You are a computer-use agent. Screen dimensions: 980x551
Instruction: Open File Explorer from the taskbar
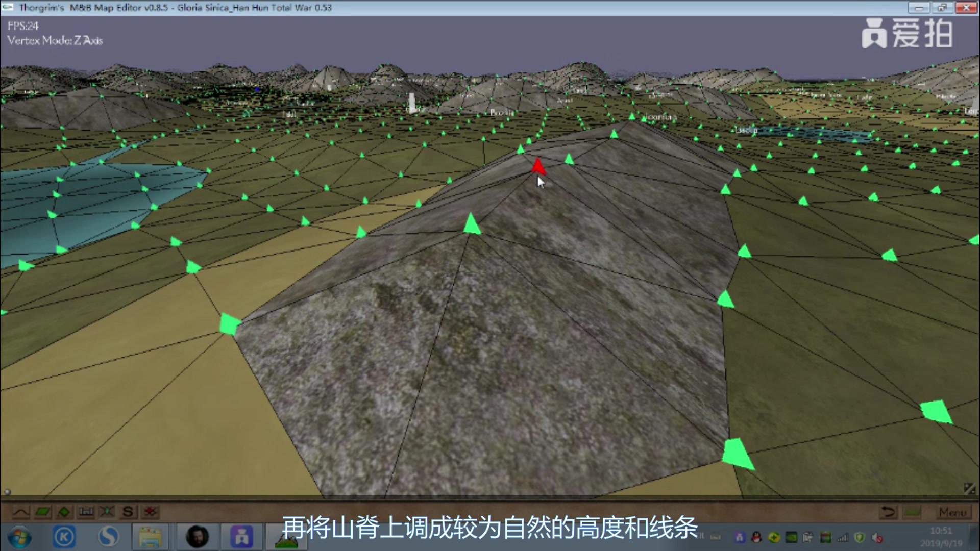coord(151,537)
